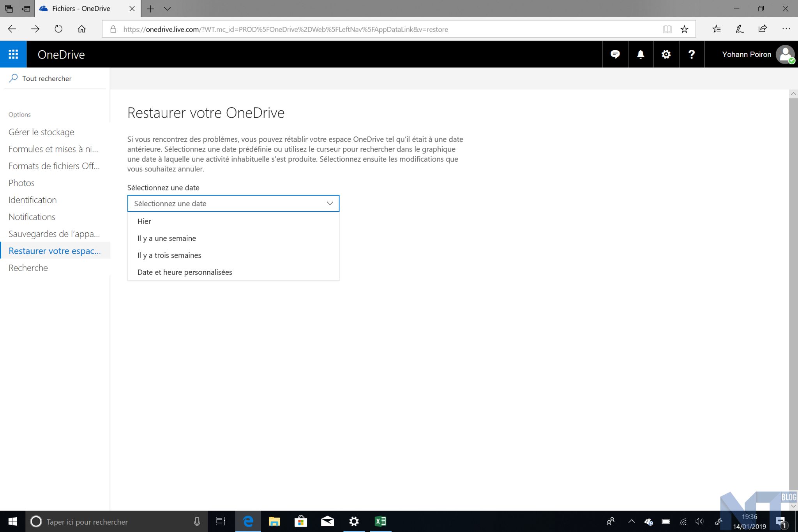Open the settings gear in OneDrive header
This screenshot has height=532, width=798.
(x=666, y=54)
